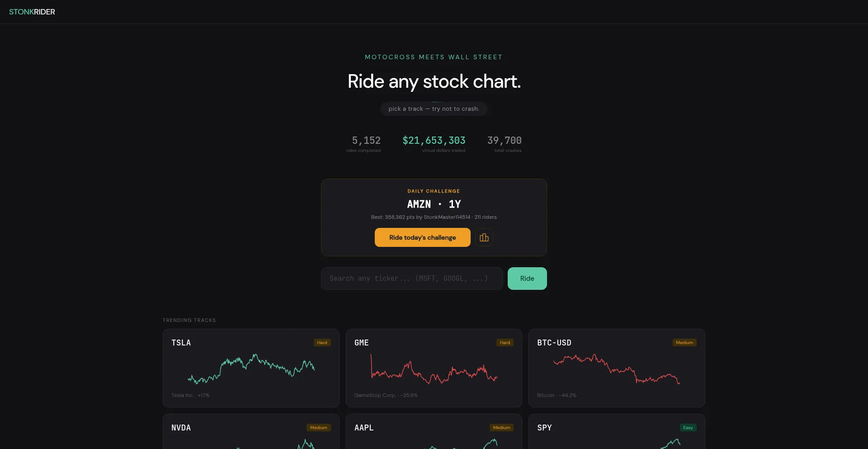Image resolution: width=868 pixels, height=449 pixels.
Task: Select the AAPL trending track
Action: tap(434, 432)
